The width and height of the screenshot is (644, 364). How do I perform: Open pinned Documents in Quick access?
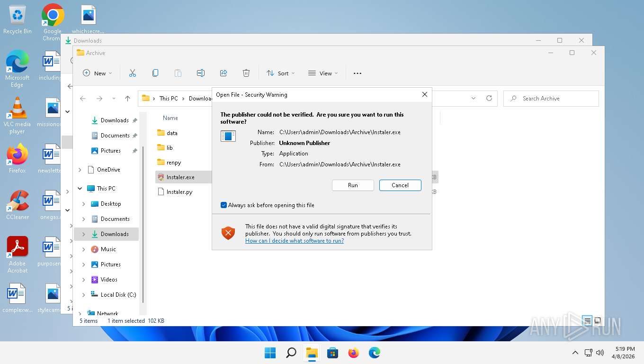pos(114,136)
